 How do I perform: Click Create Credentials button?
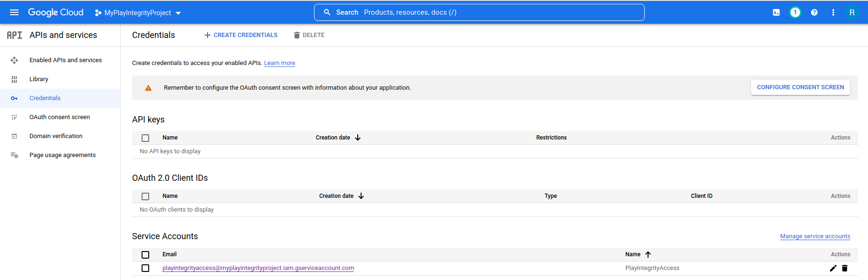pyautogui.click(x=241, y=35)
